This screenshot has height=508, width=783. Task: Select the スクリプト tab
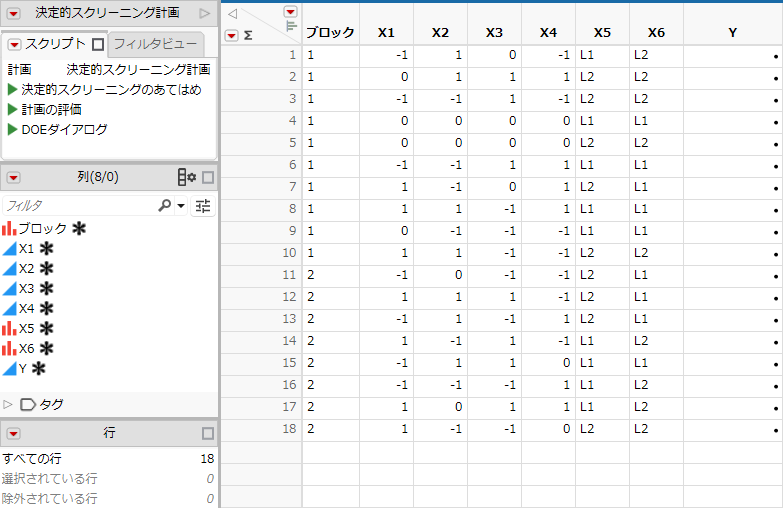56,44
